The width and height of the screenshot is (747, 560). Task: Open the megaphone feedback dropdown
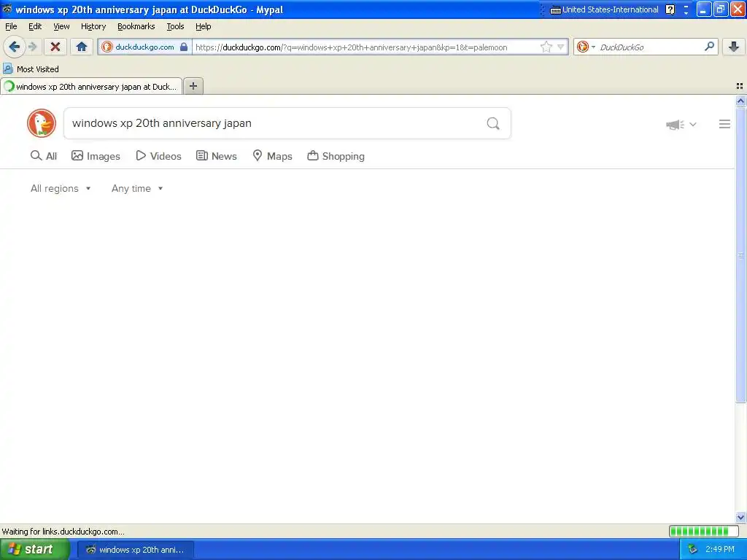(681, 124)
